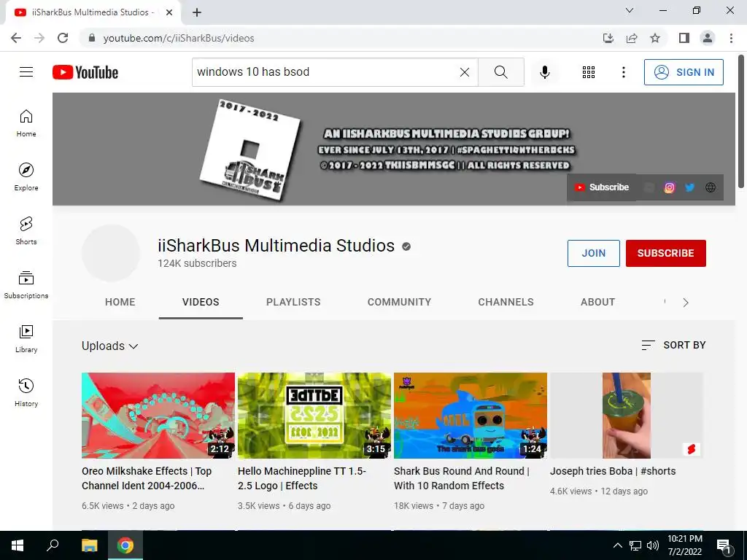Open the YouTube apps grid
Viewport: 747px width, 560px height.
(589, 72)
